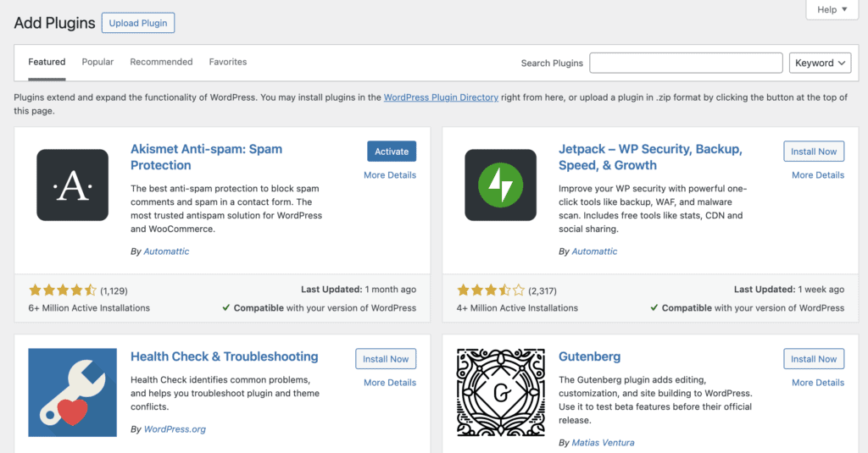Click the Health Check wrench heart icon

73,392
